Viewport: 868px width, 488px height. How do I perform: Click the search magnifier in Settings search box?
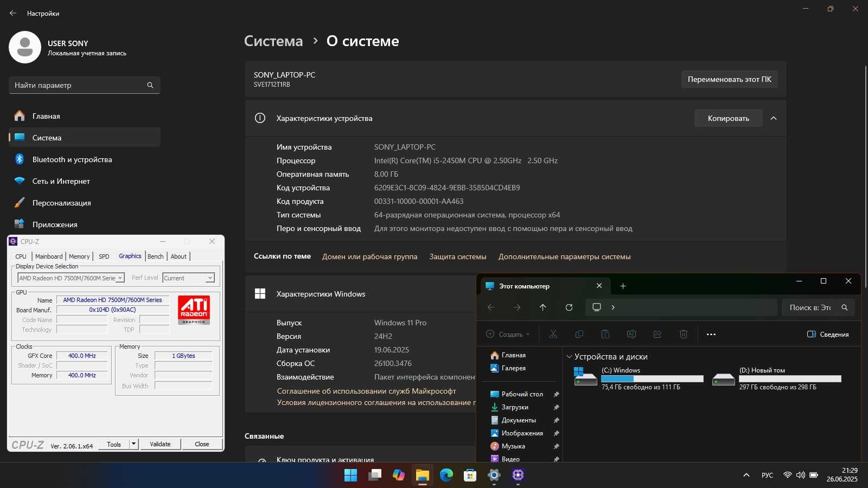150,85
